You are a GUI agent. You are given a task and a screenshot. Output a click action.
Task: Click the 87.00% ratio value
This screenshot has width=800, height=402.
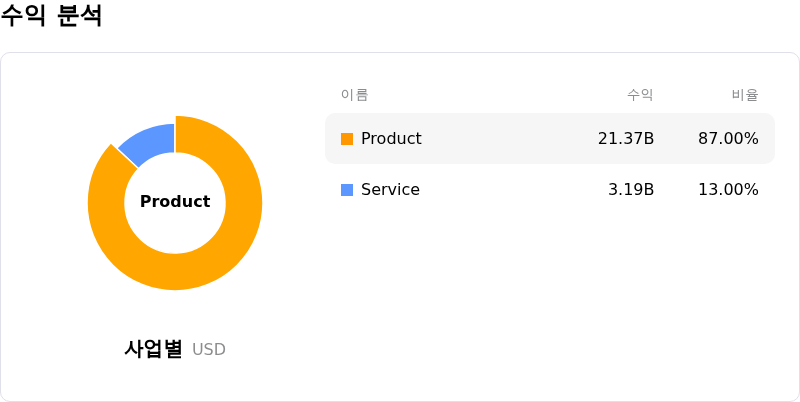(729, 139)
